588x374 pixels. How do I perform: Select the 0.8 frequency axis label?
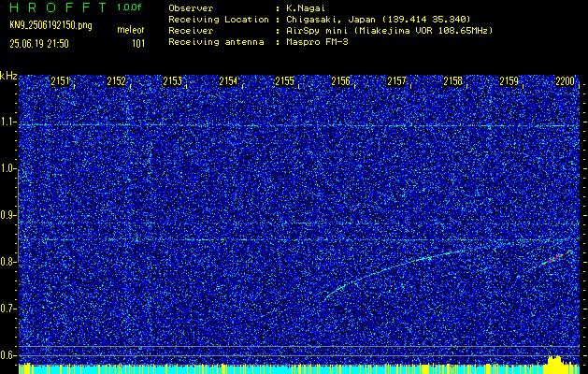pyautogui.click(x=7, y=262)
